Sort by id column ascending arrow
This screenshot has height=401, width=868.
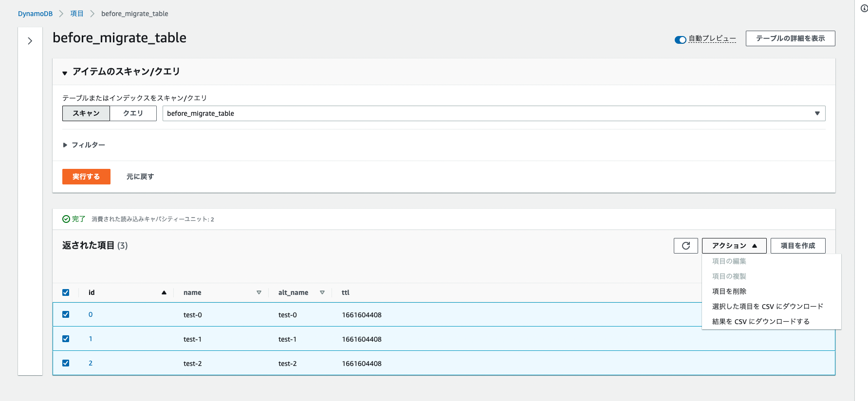[164, 292]
